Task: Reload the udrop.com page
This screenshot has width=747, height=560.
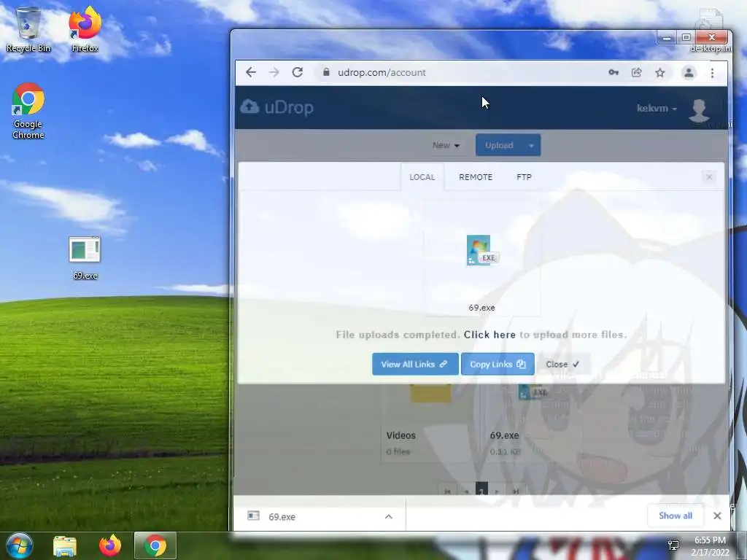Action: [298, 72]
